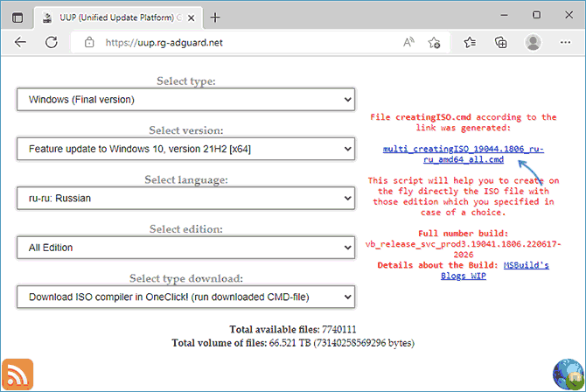The width and height of the screenshot is (586, 392).
Task: Close the UUP browser tab
Action: (x=191, y=18)
